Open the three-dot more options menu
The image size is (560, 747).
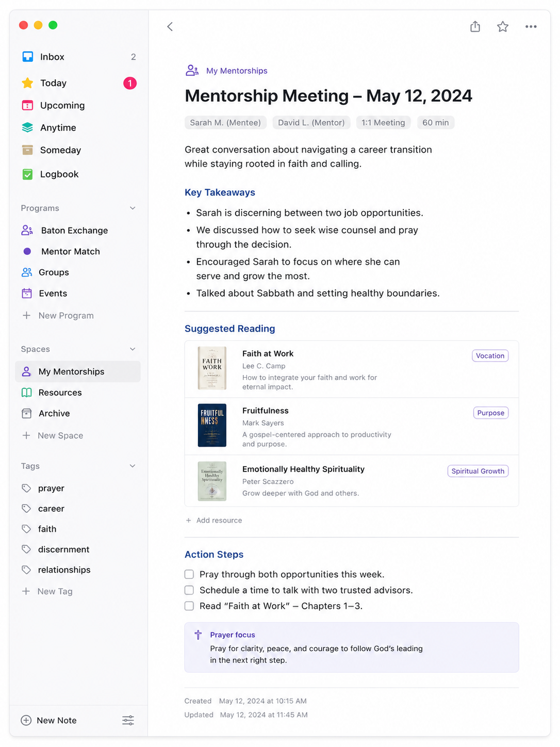pos(531,26)
